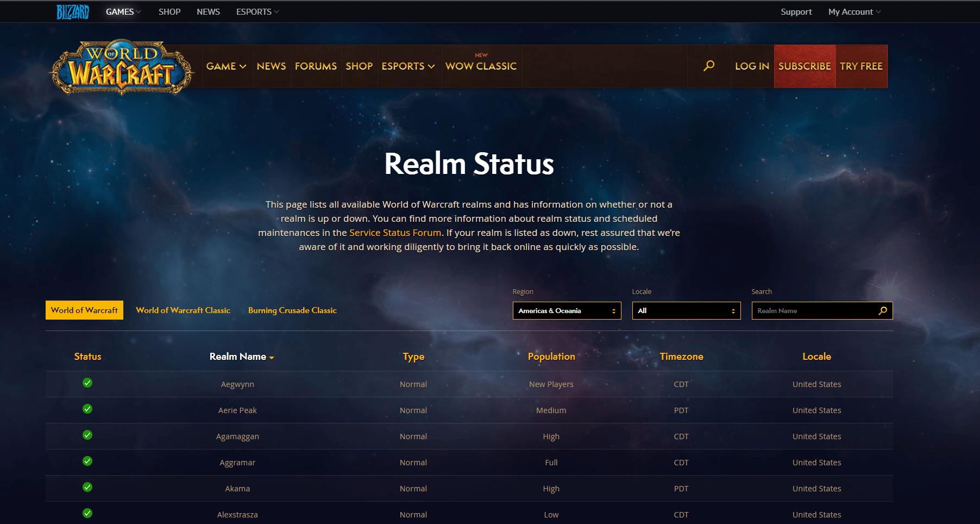Screen dimensions: 980x524
Task: Click Full population for Aggramar
Action: pyautogui.click(x=551, y=463)
